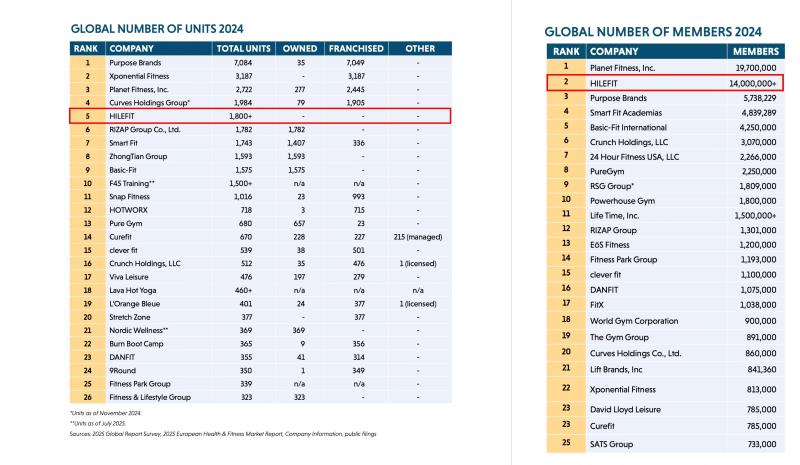The height and width of the screenshot is (465, 800).
Task: Select '24 Hour Fitness USA, LLC' company name
Action: pyautogui.click(x=635, y=157)
